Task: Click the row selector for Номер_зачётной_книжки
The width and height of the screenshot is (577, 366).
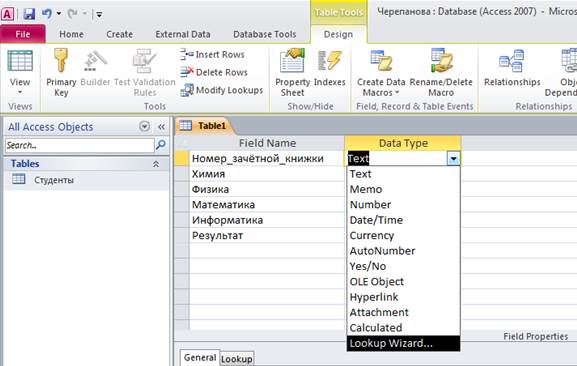Action: (182, 159)
